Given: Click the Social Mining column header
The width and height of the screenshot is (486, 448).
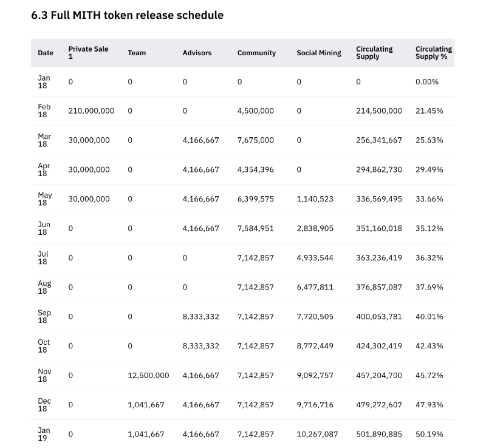Looking at the screenshot, I should click(319, 53).
